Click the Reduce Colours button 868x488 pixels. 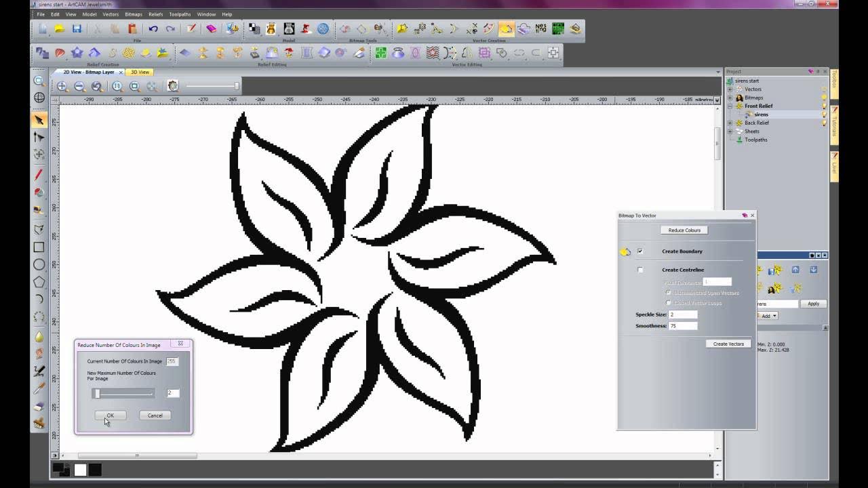(x=684, y=230)
